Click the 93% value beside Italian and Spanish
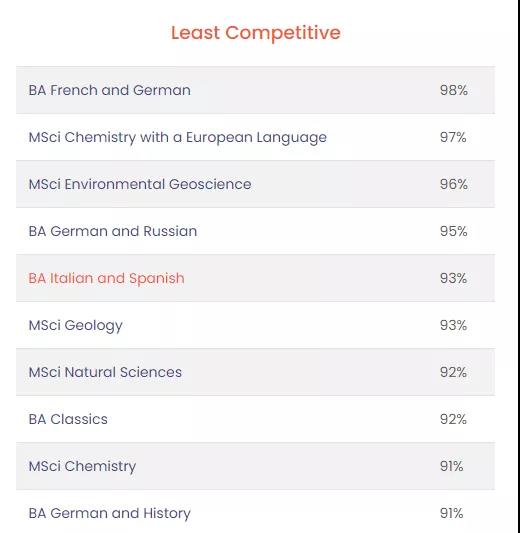Image resolution: width=520 pixels, height=533 pixels. tap(453, 278)
